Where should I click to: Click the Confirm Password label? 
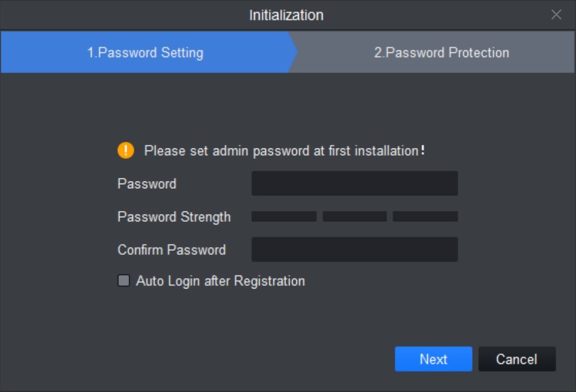tap(172, 250)
